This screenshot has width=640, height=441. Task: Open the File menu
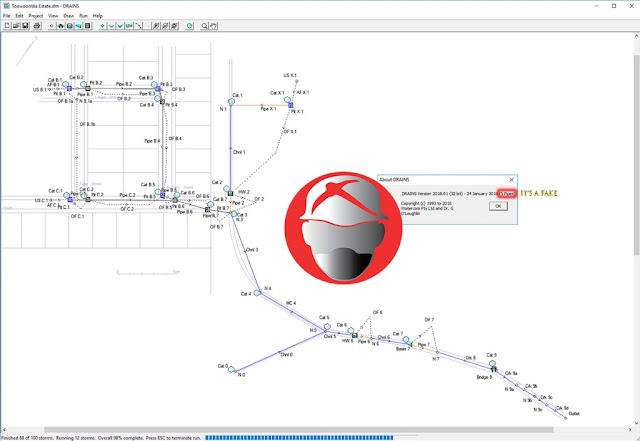point(7,16)
